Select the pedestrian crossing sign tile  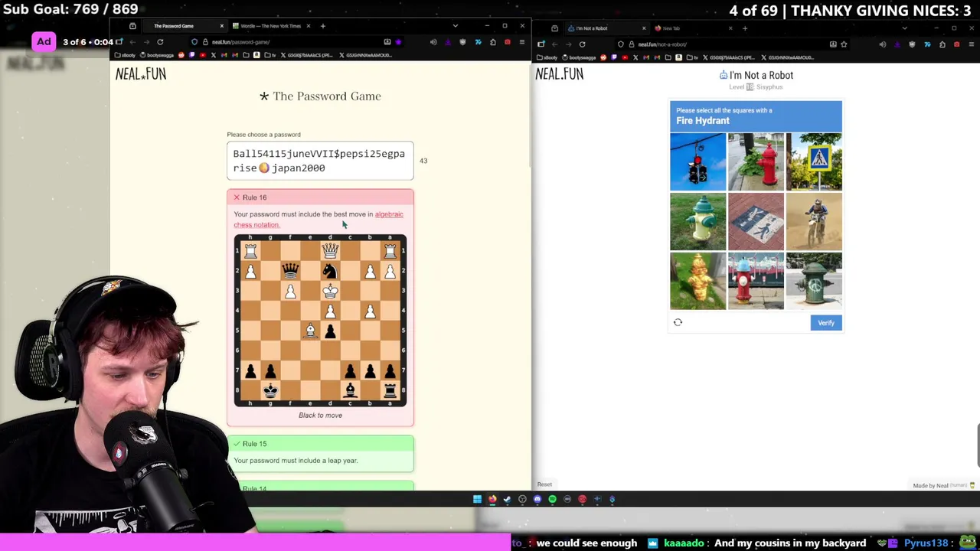(x=814, y=161)
